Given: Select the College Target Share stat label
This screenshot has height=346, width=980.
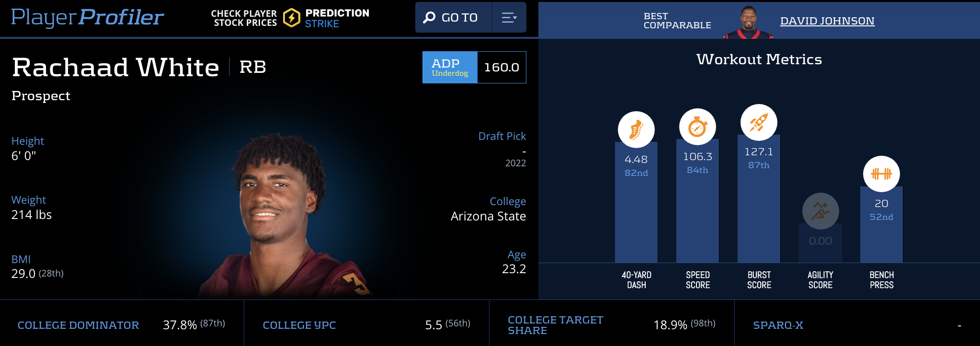Looking at the screenshot, I should 555,325.
